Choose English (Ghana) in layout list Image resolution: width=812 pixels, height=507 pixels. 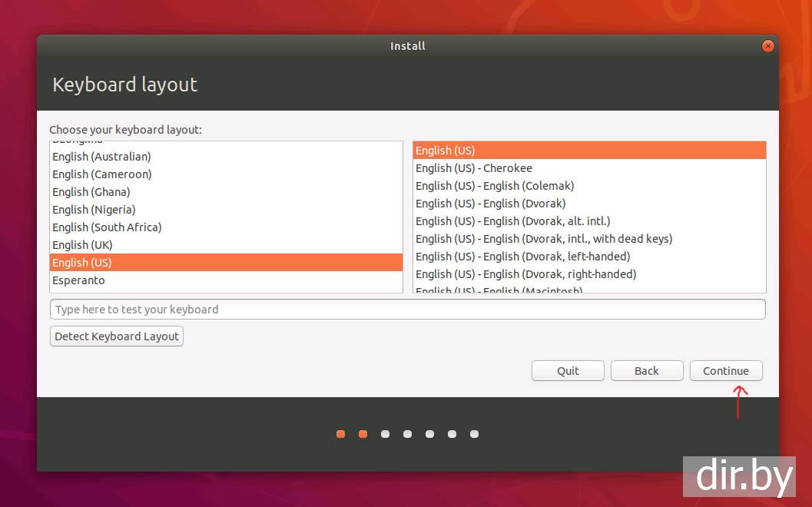click(227, 191)
